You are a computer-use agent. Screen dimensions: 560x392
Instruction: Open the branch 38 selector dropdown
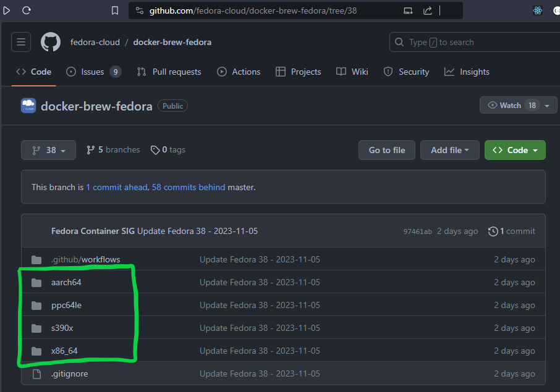[x=48, y=150]
